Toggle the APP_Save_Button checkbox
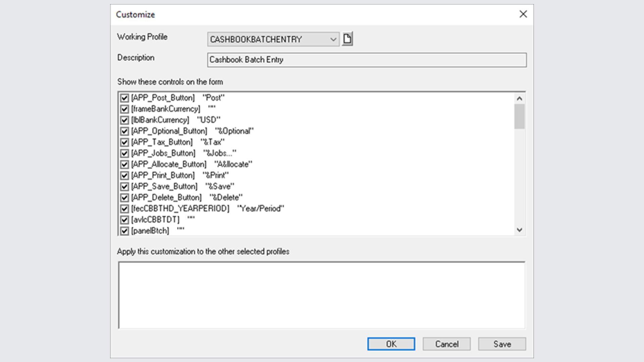This screenshot has height=362, width=644. pyautogui.click(x=124, y=186)
